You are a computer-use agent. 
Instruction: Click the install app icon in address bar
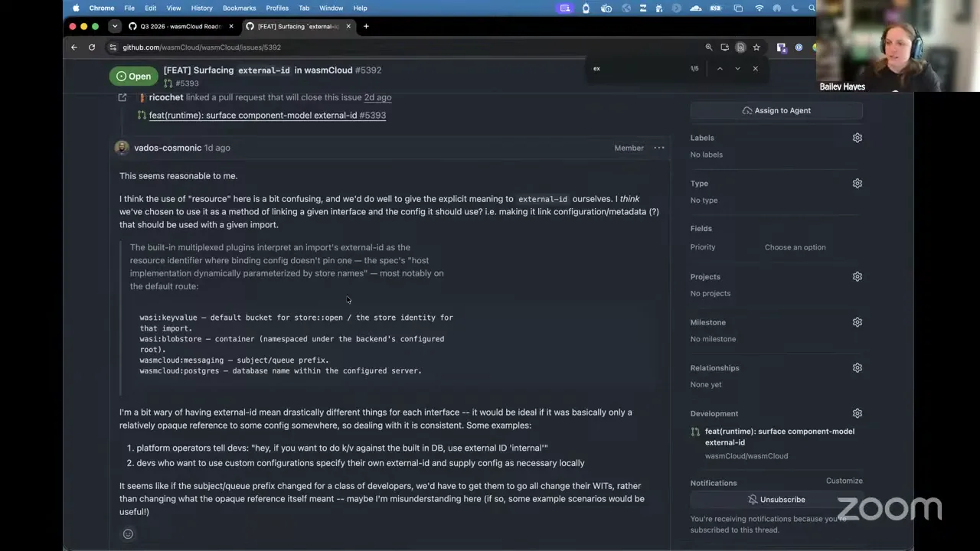click(x=724, y=47)
